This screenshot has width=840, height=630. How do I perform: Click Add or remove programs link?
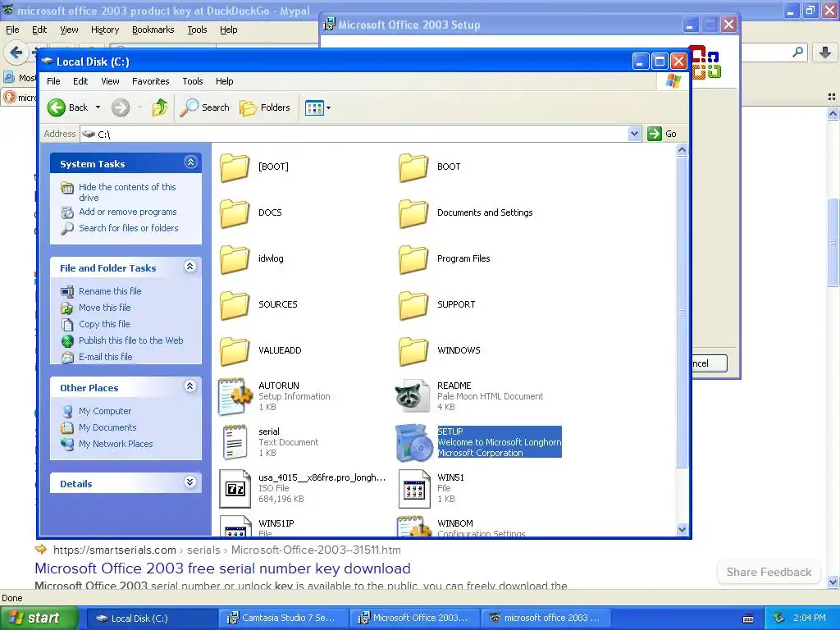pos(127,212)
